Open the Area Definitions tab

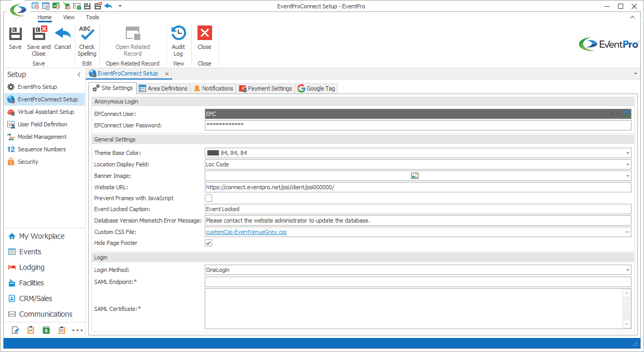[163, 88]
